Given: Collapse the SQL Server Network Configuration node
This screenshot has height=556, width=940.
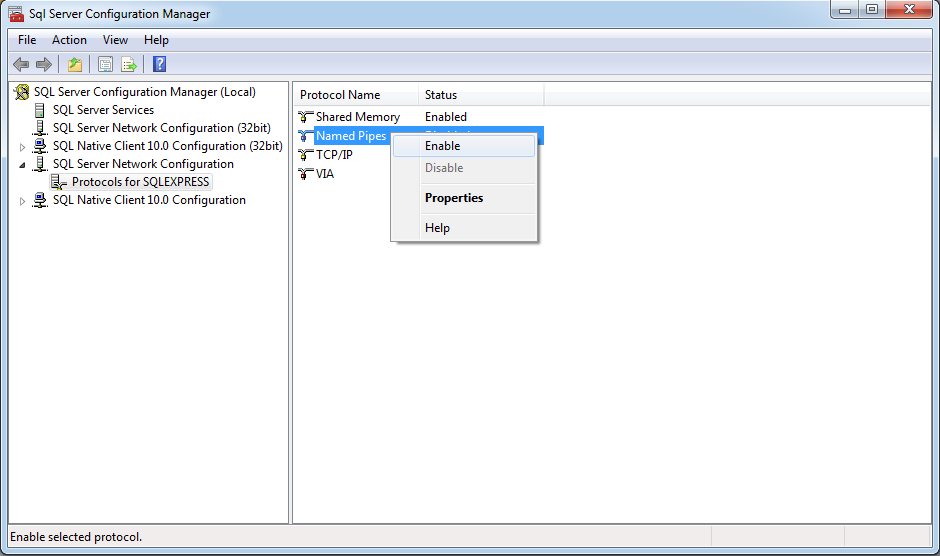Looking at the screenshot, I should point(22,165).
